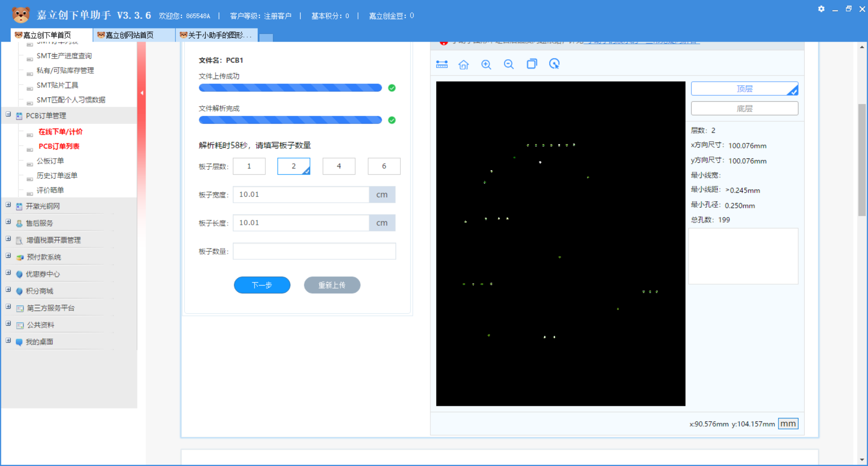Switch to 关于小助手的图形 tab

coord(217,35)
